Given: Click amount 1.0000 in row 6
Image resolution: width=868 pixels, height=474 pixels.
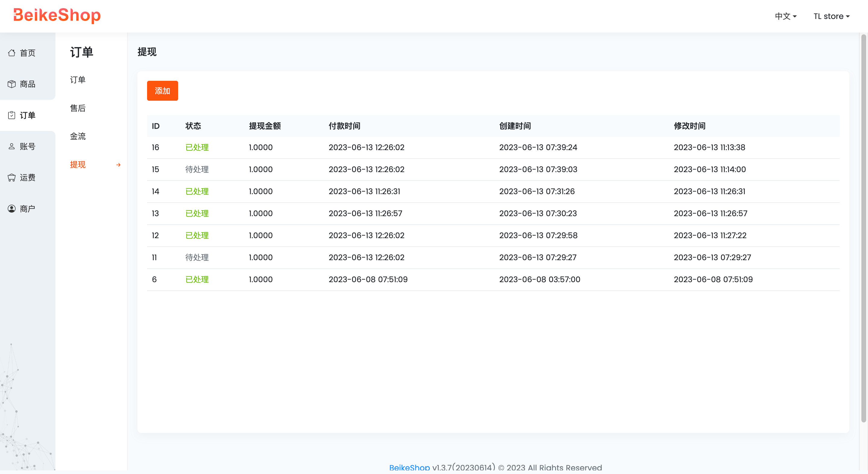Looking at the screenshot, I should [x=261, y=280].
